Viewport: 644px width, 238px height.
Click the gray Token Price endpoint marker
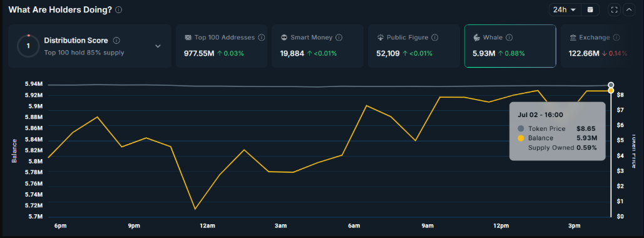coord(611,85)
